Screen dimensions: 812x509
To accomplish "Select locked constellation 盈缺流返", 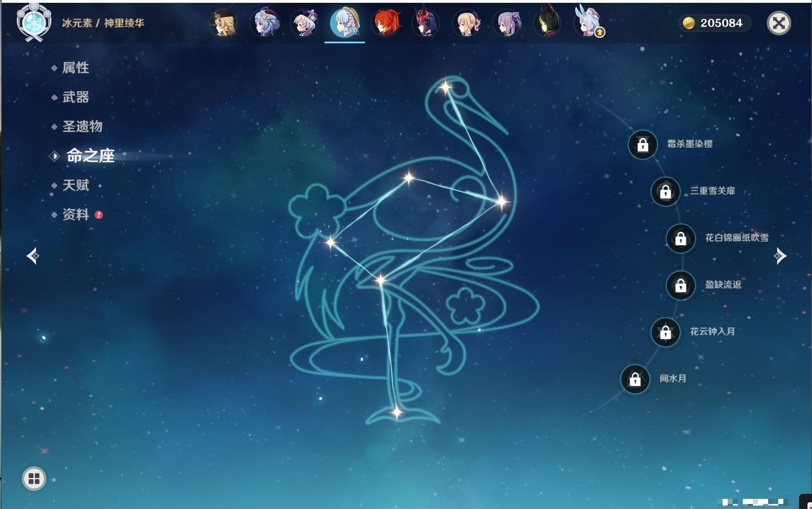I will click(680, 285).
